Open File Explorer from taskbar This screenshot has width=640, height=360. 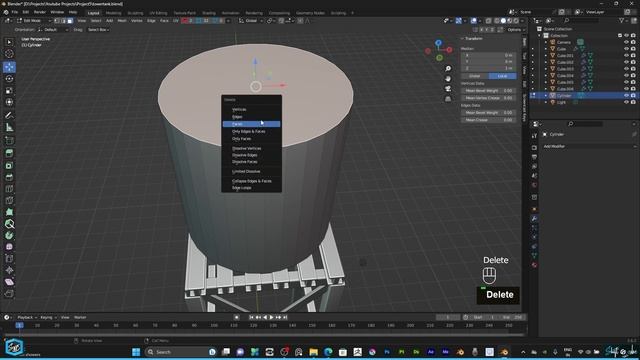pos(313,351)
